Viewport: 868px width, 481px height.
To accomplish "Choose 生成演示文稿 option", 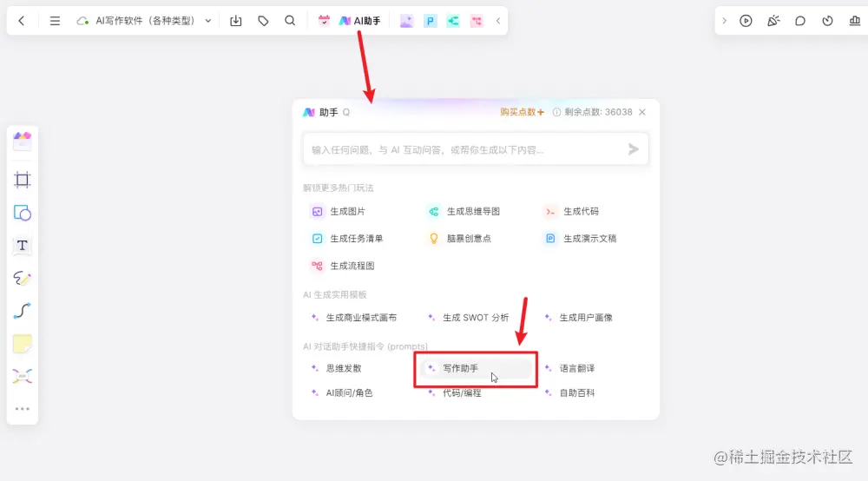I will point(581,239).
